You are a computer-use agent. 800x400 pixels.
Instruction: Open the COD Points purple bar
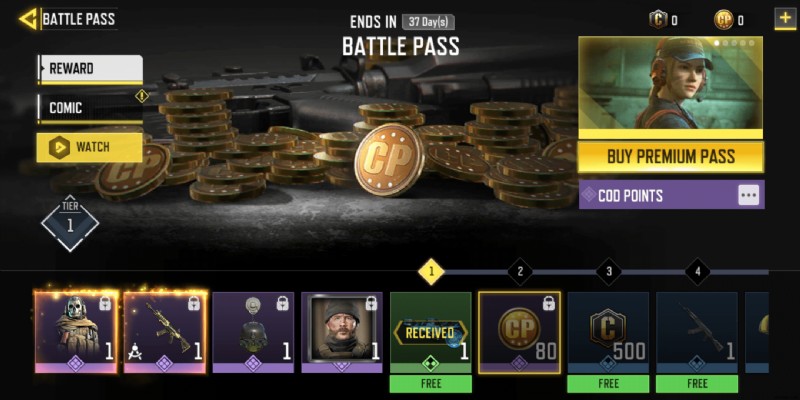pyautogui.click(x=671, y=195)
